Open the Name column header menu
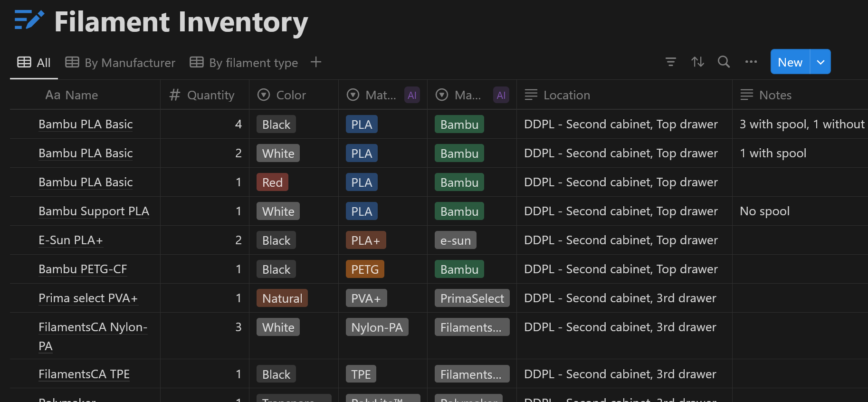Viewport: 868px width, 402px height. pos(85,95)
